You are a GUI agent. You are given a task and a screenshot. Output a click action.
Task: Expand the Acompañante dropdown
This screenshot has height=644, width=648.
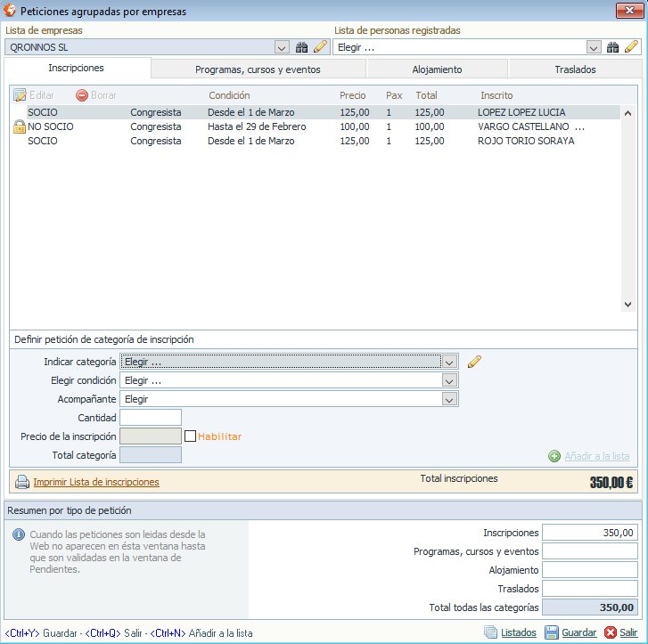pyautogui.click(x=450, y=399)
